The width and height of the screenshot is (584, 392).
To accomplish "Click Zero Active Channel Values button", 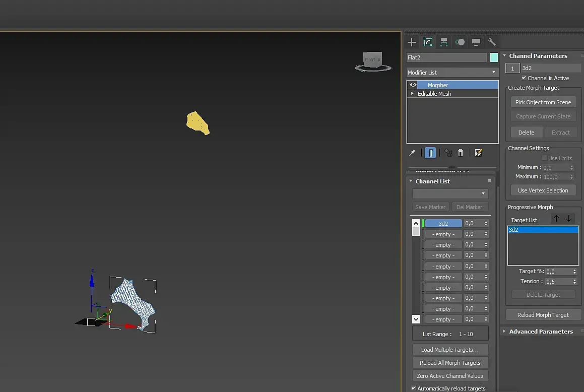I will [450, 375].
